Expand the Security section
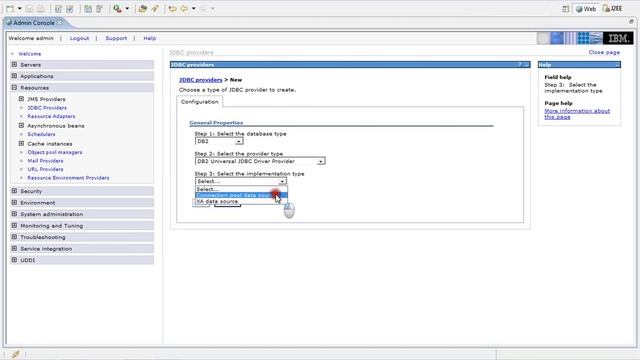Image resolution: width=640 pixels, height=360 pixels. [x=14, y=191]
